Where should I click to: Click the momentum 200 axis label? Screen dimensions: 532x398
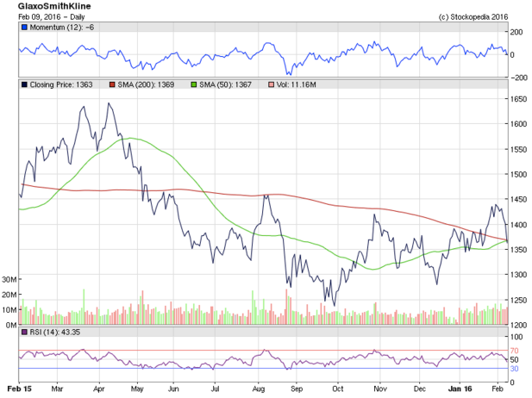click(516, 32)
